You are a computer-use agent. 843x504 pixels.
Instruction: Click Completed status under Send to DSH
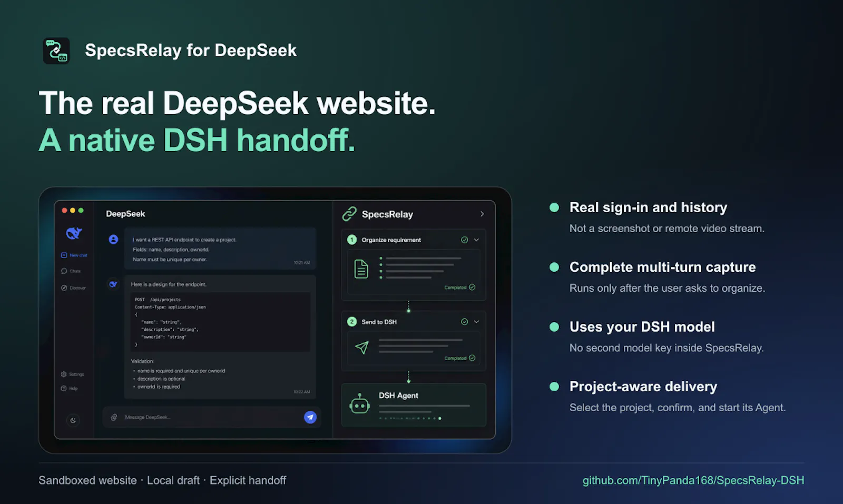459,358
